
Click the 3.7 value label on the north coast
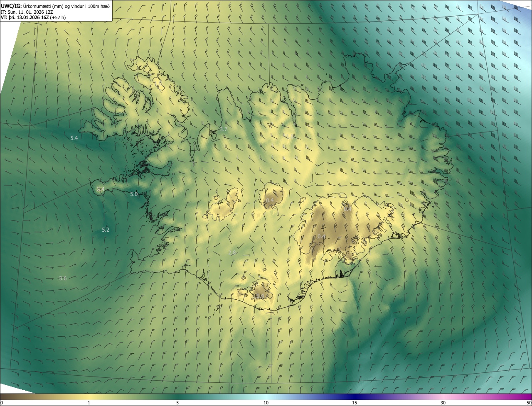[223, 130]
